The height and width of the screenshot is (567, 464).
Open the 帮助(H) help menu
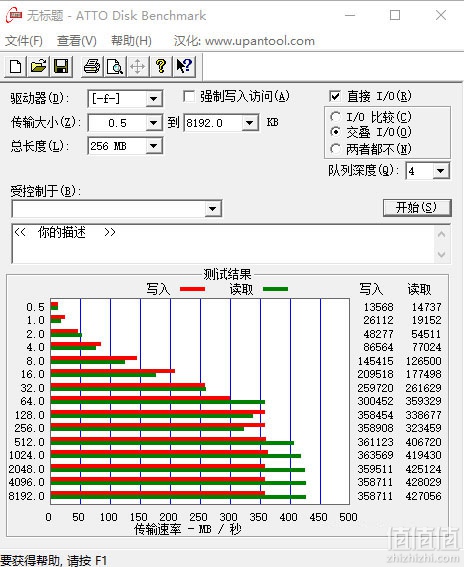click(131, 40)
